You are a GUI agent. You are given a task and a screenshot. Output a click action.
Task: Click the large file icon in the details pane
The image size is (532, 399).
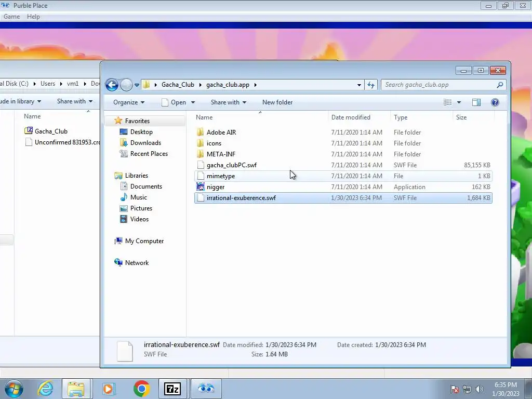(x=125, y=351)
